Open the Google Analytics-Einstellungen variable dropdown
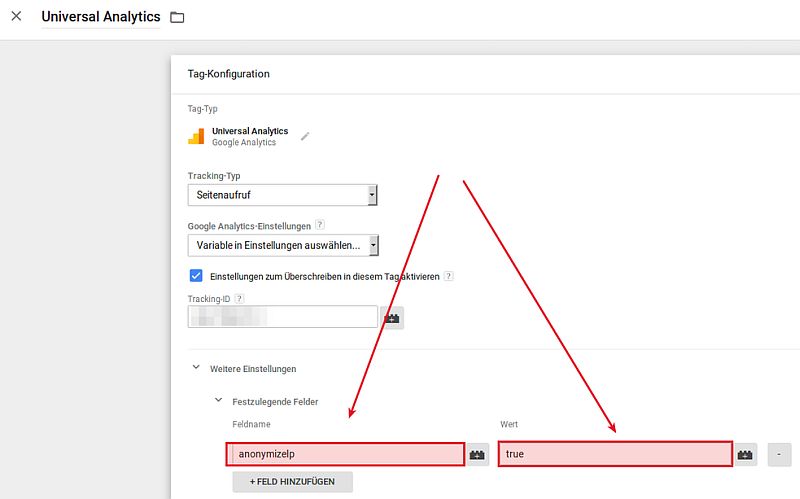Screen dimensions: 800x499 283,245
